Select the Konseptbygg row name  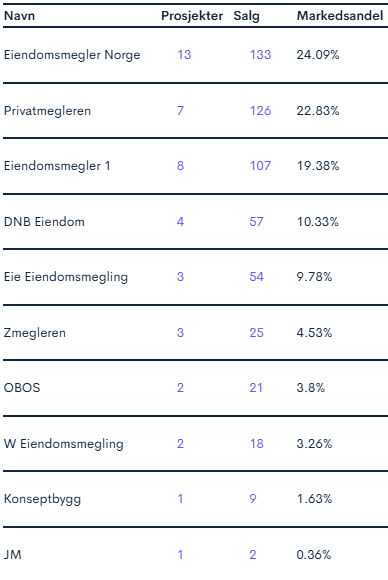click(42, 499)
